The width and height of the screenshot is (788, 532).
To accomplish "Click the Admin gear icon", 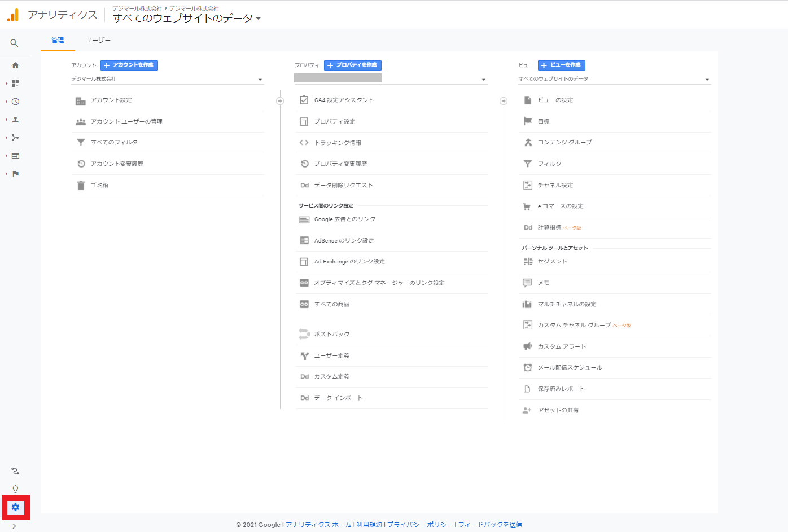I will [15, 507].
